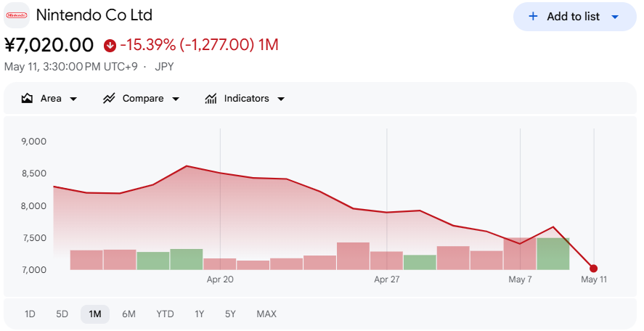The width and height of the screenshot is (644, 331).
Task: Click the plus icon in Add to list
Action: click(x=533, y=17)
